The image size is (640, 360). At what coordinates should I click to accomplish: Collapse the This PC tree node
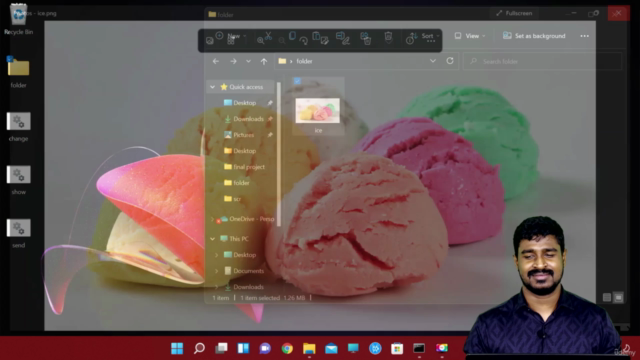(212, 239)
